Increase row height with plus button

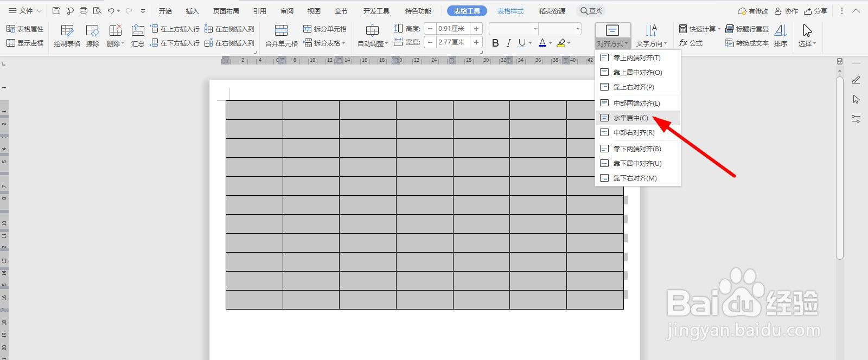476,29
